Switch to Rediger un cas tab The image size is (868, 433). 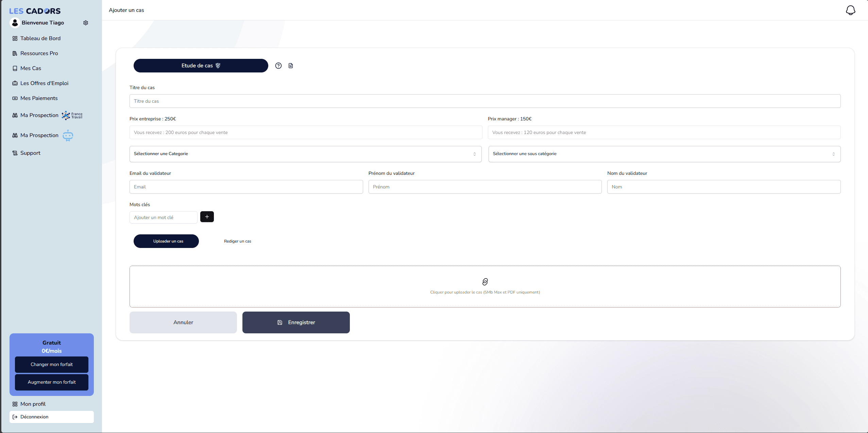pos(238,241)
